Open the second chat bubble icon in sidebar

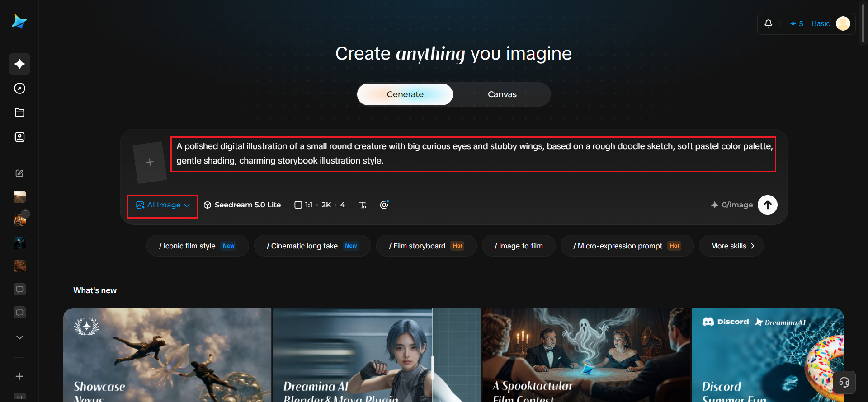[19, 313]
